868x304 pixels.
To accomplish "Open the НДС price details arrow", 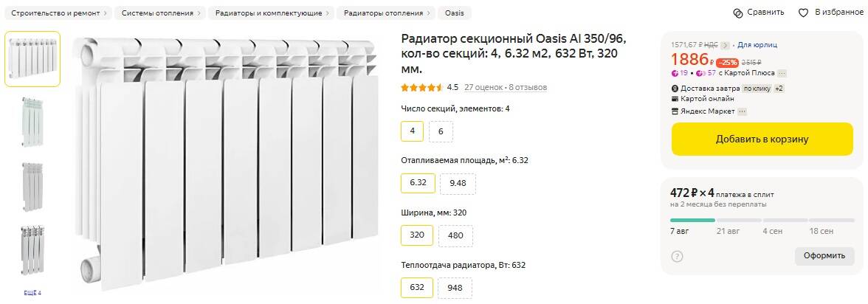I will click(725, 45).
